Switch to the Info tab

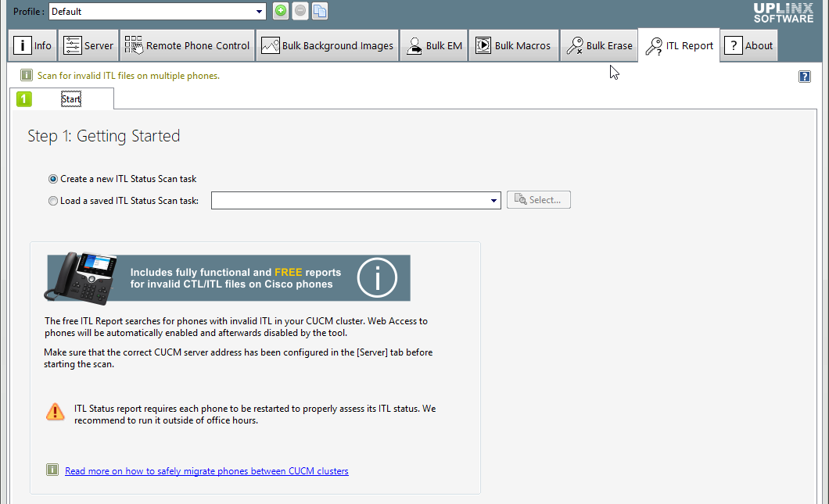[x=33, y=46]
